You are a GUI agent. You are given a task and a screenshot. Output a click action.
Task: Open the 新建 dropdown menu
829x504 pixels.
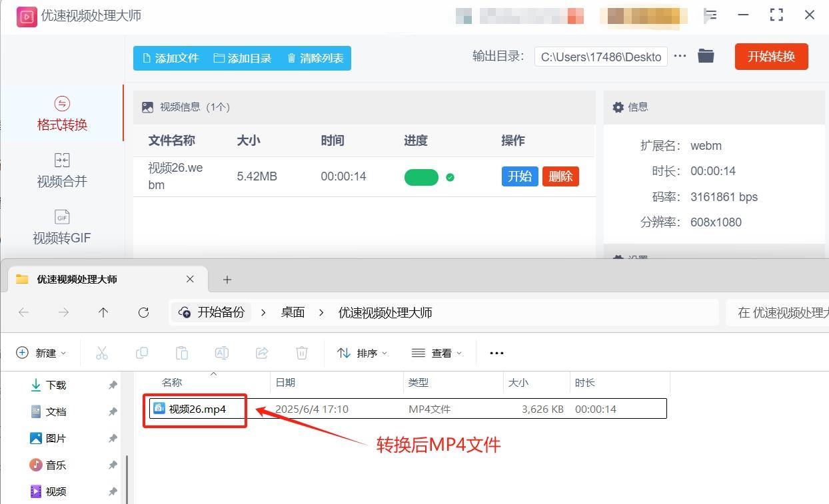coord(41,352)
